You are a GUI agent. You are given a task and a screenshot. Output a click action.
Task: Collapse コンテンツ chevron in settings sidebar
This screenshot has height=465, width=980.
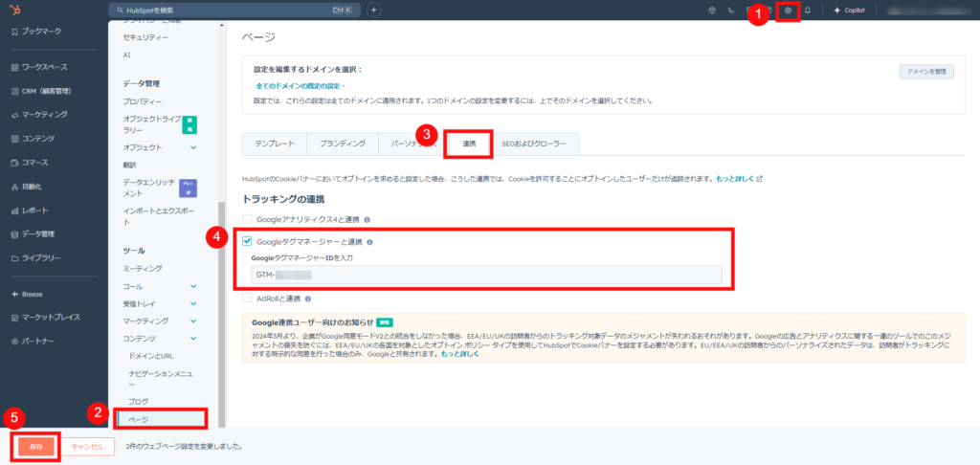pyautogui.click(x=193, y=338)
